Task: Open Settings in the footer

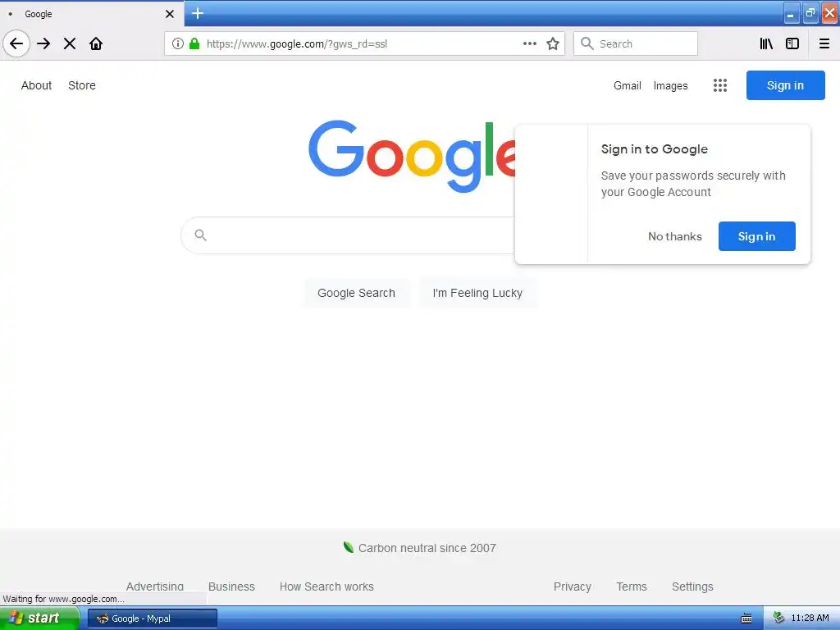Action: (692, 587)
